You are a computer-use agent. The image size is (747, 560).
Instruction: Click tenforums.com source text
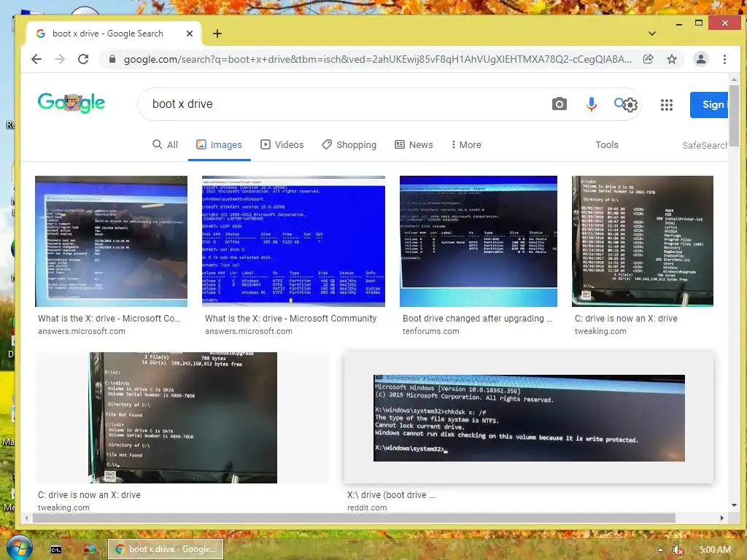coord(430,332)
